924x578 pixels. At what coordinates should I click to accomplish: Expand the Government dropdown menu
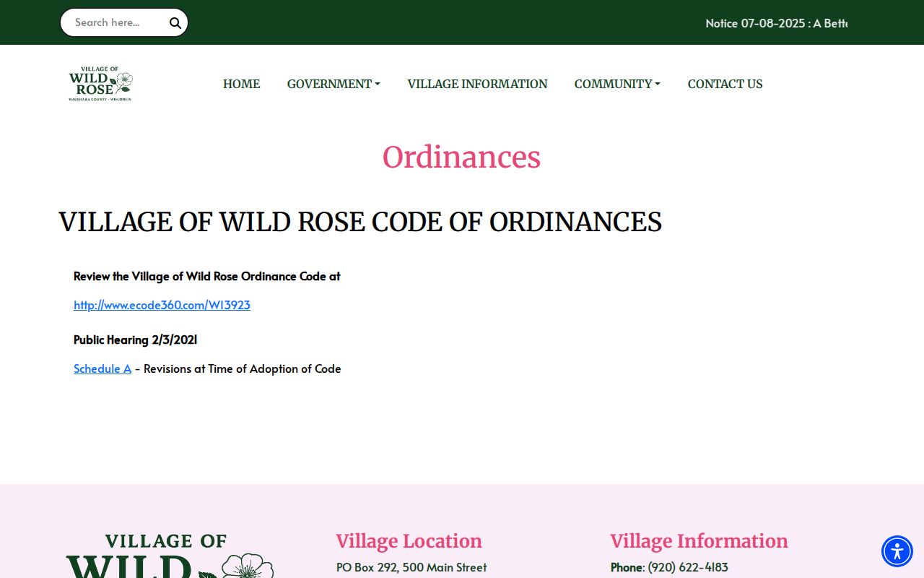334,84
